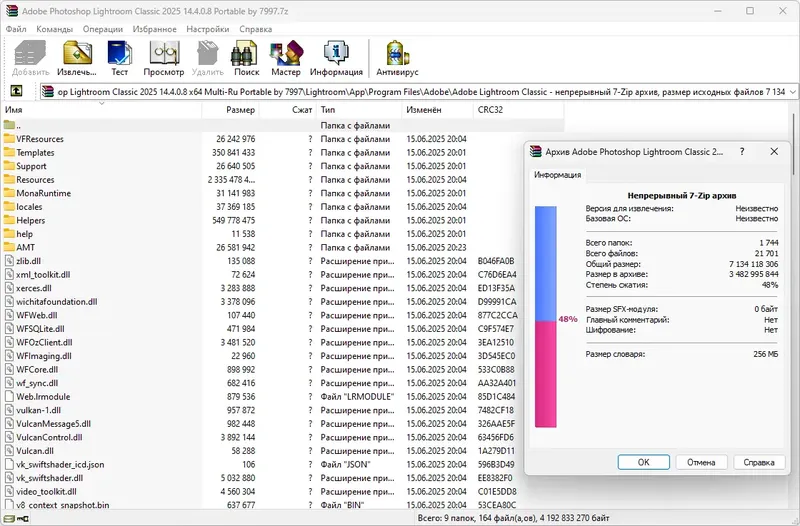
Task: Click the Extract (Извлечь) toolbar icon
Action: pyautogui.click(x=77, y=53)
